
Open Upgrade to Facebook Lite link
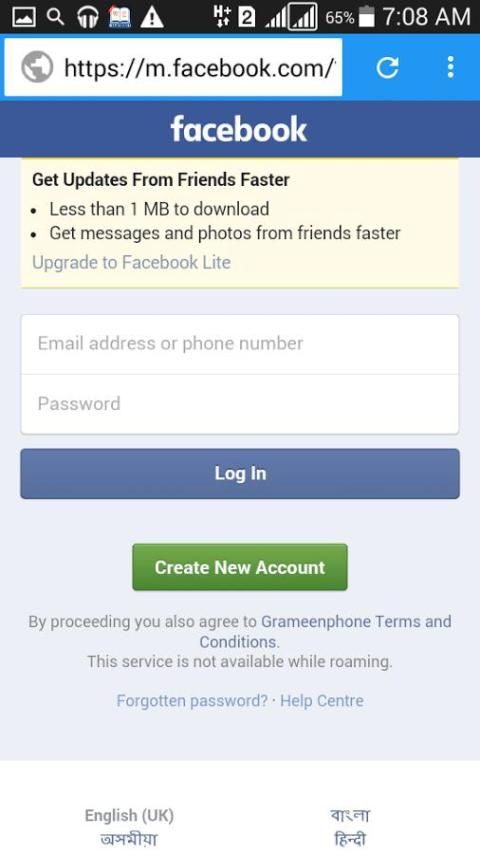pos(131,263)
